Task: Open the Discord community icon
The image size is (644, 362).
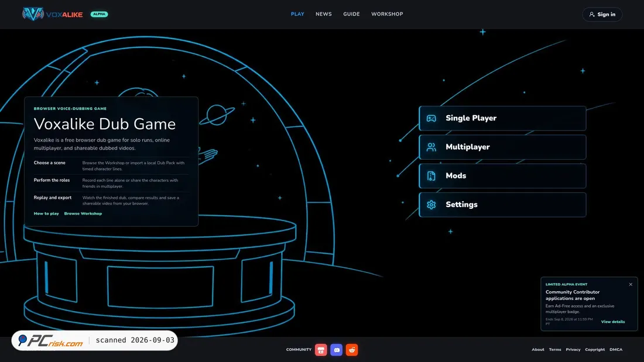Action: pos(337,350)
